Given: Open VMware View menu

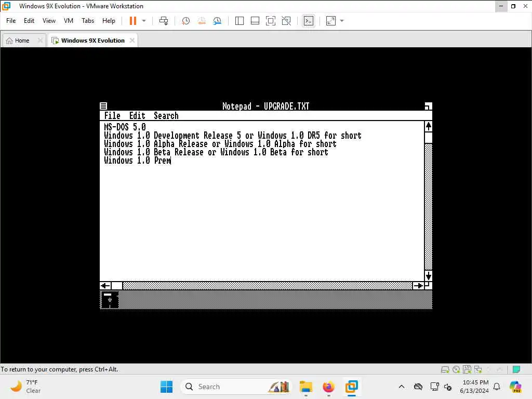Looking at the screenshot, I should [49, 21].
